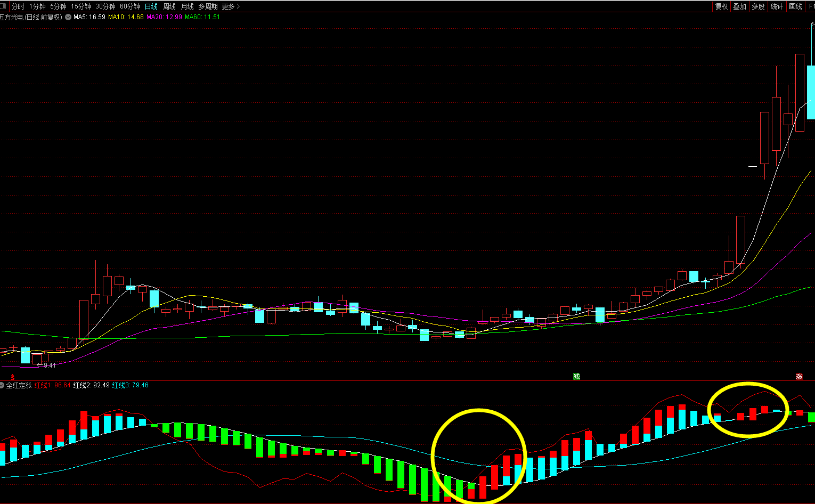Click the 红线1: 96.64 value label
This screenshot has width=815, height=504.
52,385
